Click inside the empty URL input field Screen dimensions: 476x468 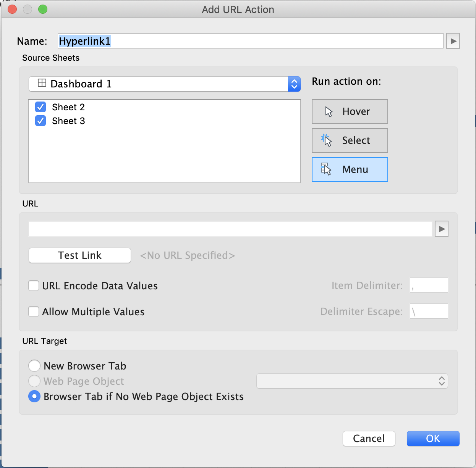(230, 229)
